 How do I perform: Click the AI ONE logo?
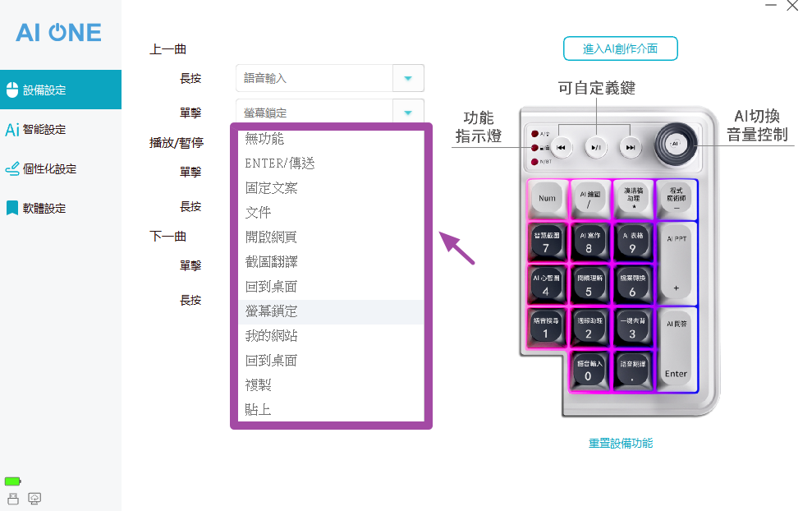(59, 33)
